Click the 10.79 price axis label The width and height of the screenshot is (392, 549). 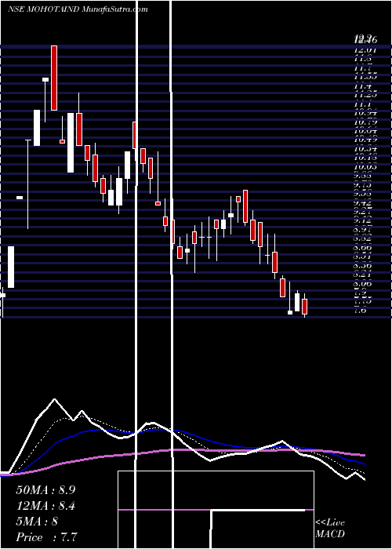coord(365,122)
